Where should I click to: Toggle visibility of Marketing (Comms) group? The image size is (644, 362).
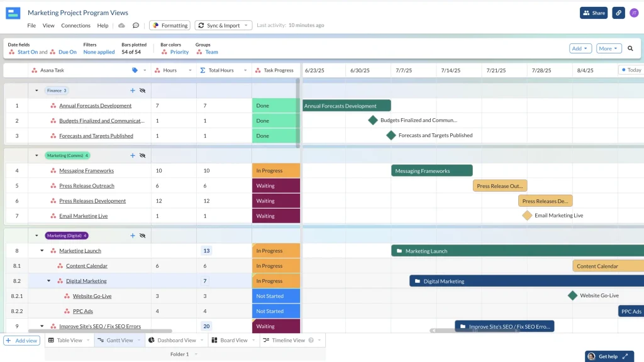point(142,155)
